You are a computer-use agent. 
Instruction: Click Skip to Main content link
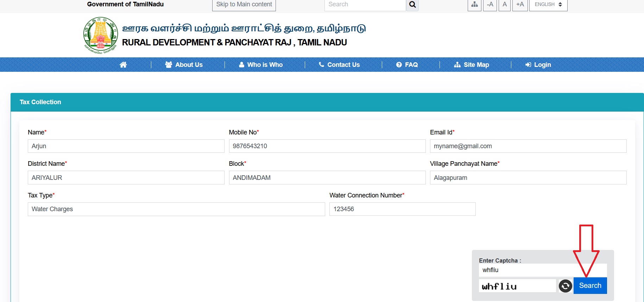pyautogui.click(x=244, y=5)
